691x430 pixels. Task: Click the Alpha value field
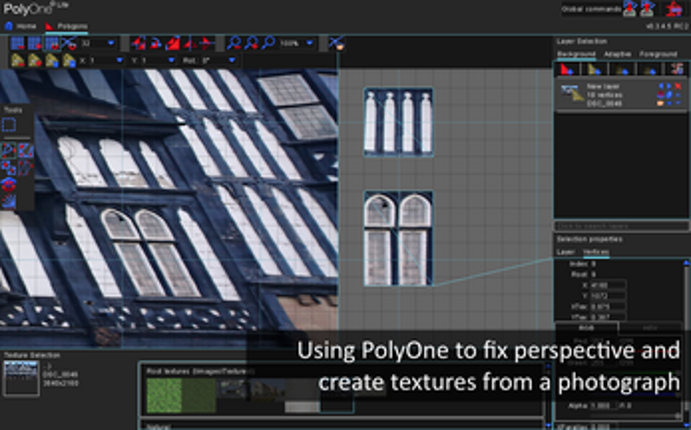[x=604, y=405]
